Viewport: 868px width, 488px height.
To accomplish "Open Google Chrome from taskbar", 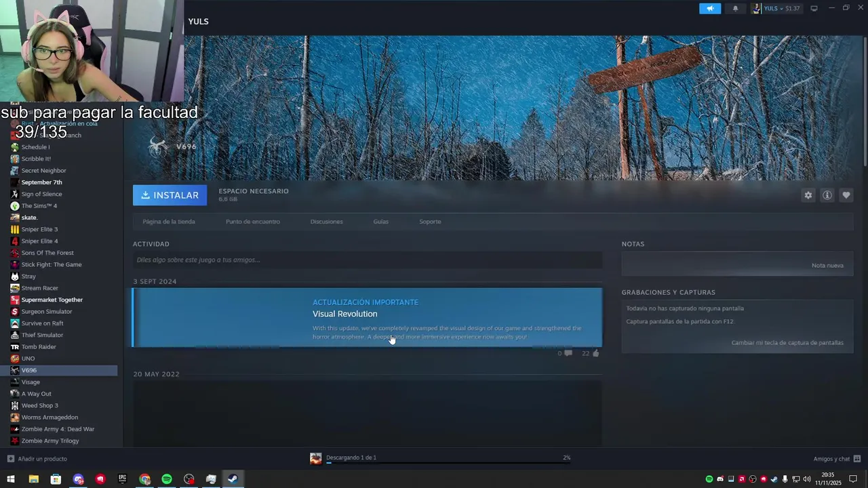I will pos(144,479).
